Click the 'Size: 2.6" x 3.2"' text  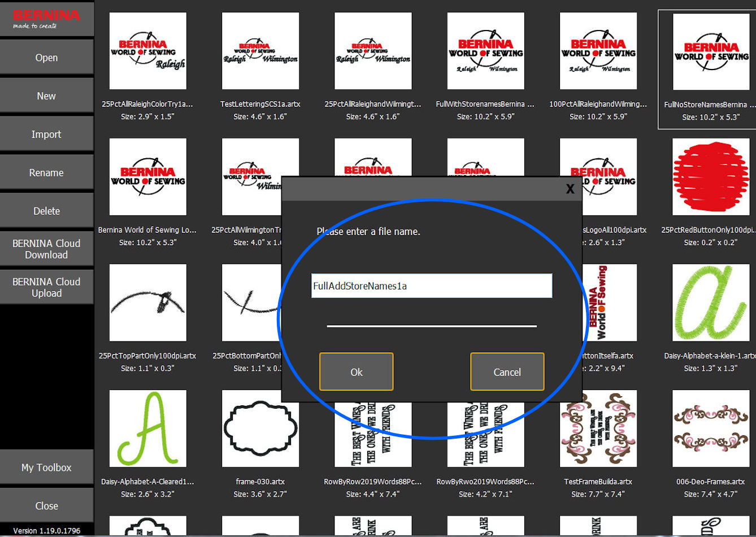[x=147, y=494]
